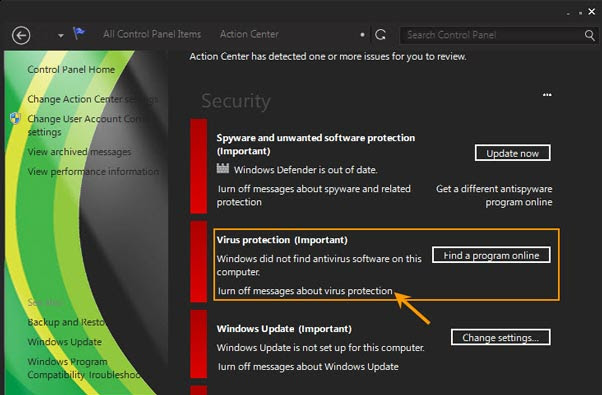Click the magnifier search icon

(590, 35)
